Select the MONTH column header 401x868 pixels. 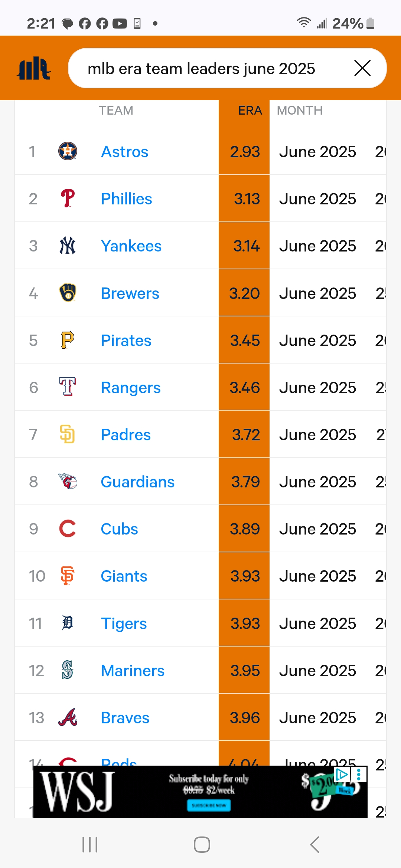[x=300, y=111]
